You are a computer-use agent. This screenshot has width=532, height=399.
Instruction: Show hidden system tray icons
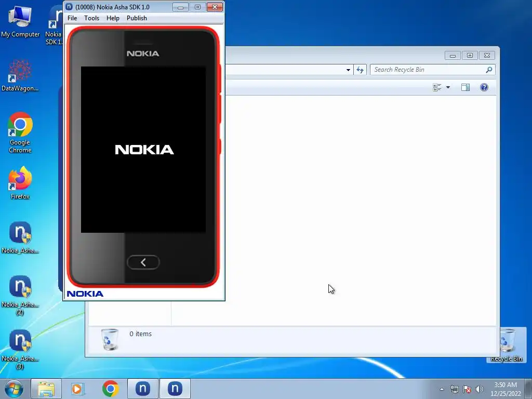[x=442, y=389]
